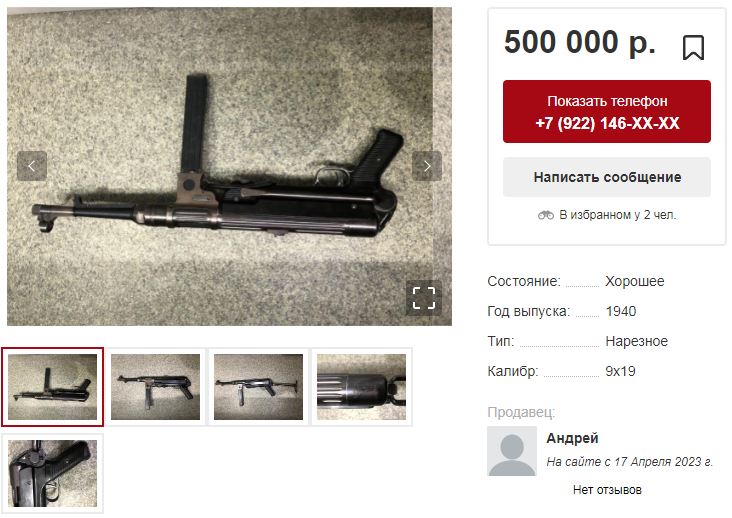This screenshot has height=518, width=732.
Task: Click the Год выпуска value 1940
Action: [x=620, y=311]
